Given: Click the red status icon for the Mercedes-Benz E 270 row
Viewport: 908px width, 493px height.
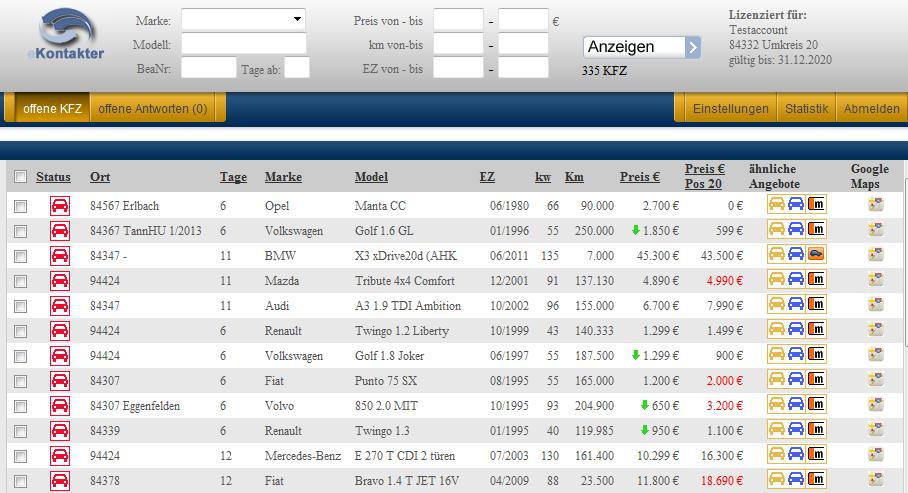Looking at the screenshot, I should coord(60,455).
